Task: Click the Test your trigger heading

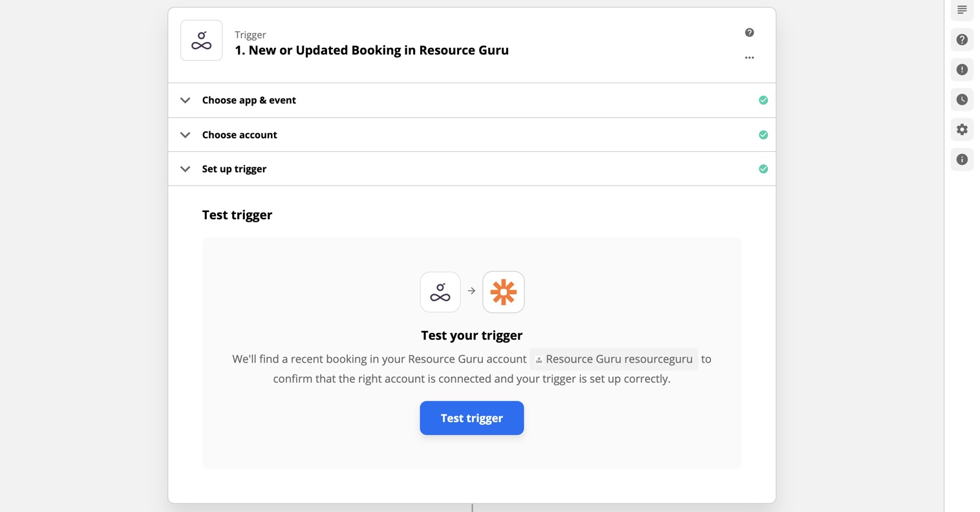Action: (472, 336)
